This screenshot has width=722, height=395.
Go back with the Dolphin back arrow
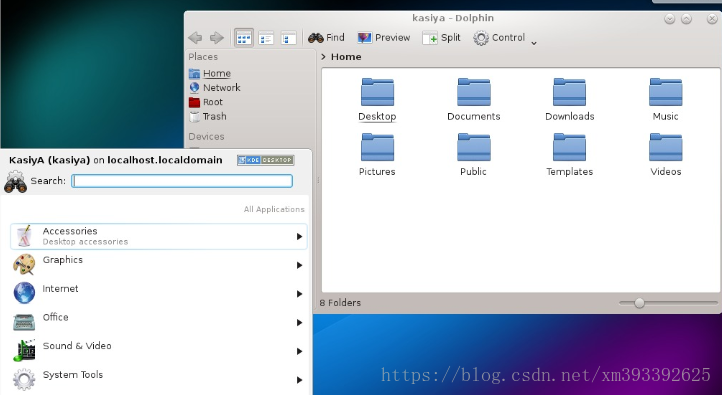tap(195, 38)
